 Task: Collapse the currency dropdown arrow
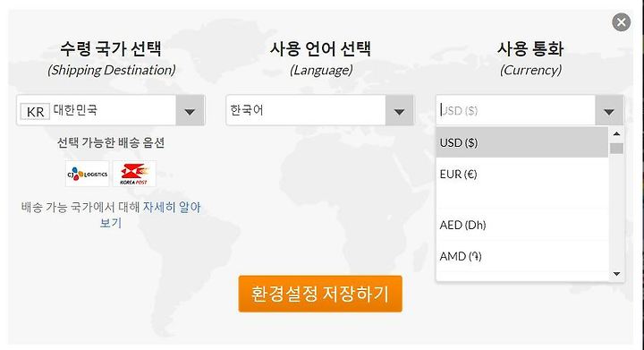(609, 110)
